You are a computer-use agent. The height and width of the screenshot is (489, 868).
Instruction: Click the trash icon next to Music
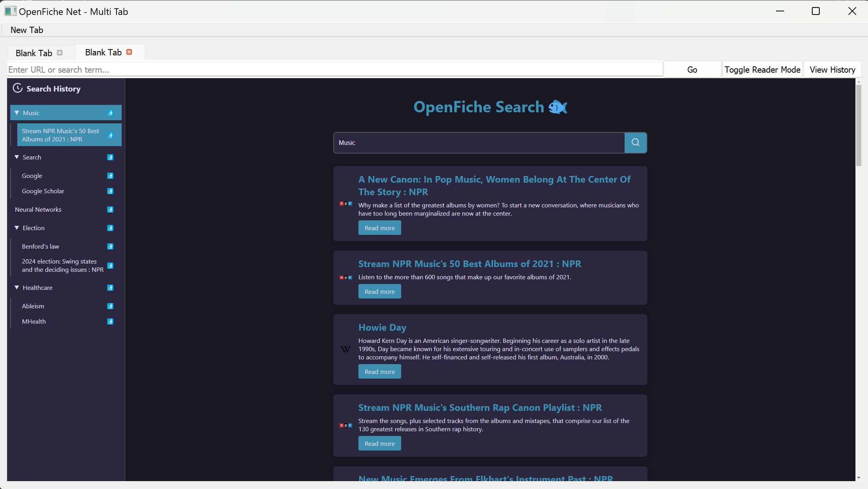[x=110, y=113]
